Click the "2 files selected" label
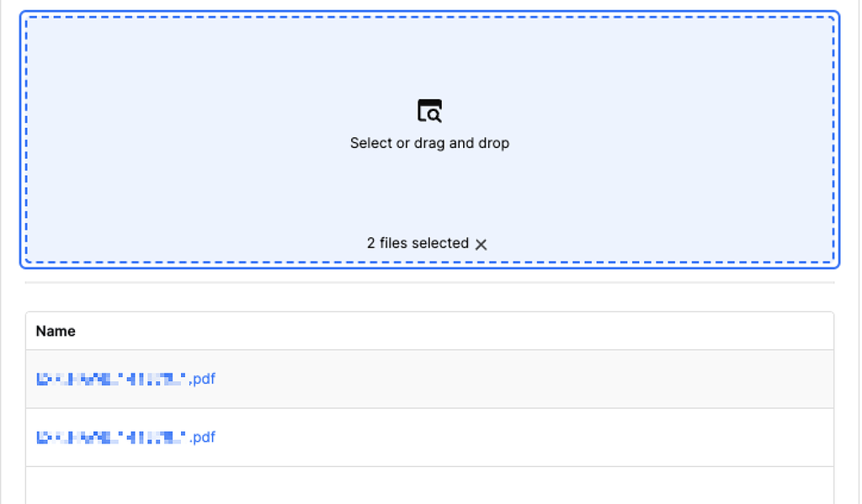This screenshot has height=504, width=862. click(418, 243)
